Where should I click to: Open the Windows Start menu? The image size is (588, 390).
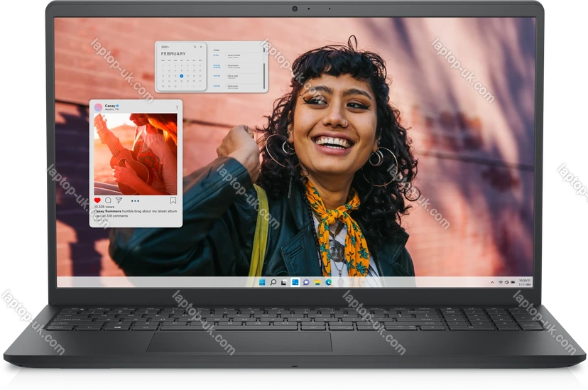(x=262, y=282)
